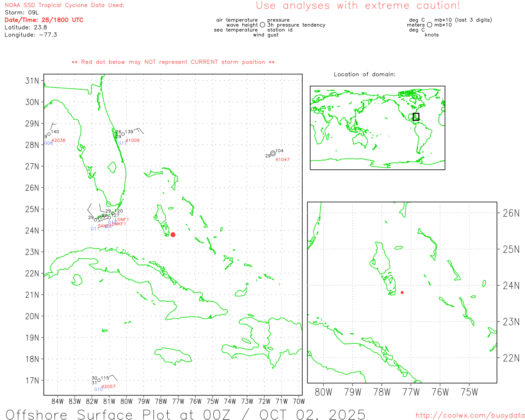Click buoy station ID 41009
Screen dimensions: 525x420
tap(132, 140)
